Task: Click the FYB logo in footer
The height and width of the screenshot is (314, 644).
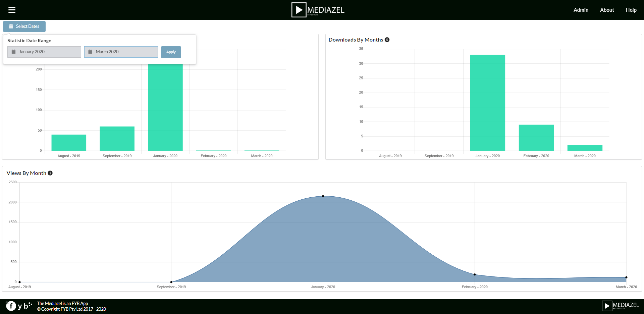Action: tap(19, 306)
